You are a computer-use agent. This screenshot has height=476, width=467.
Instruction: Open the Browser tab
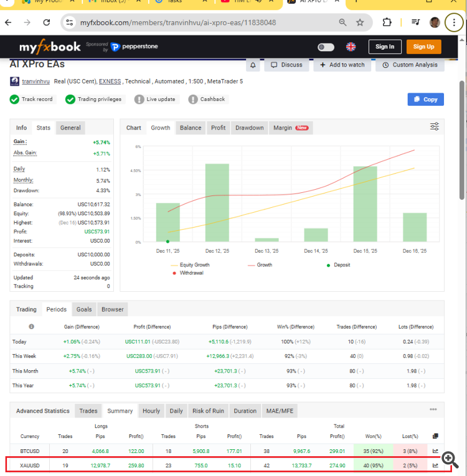coord(113,309)
